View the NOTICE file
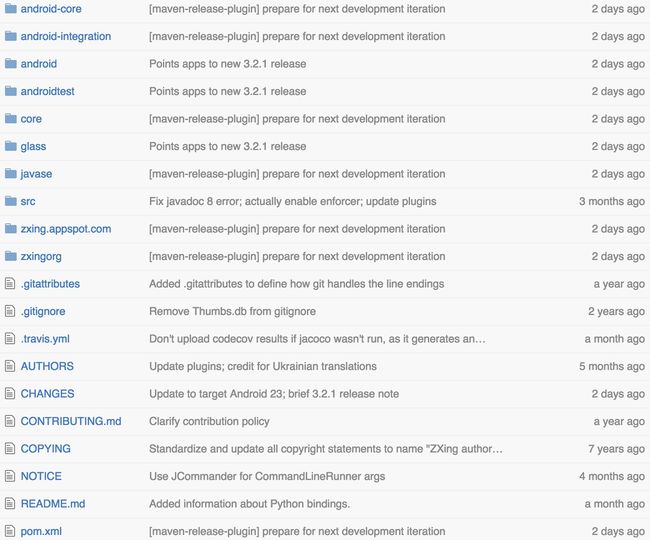Image resolution: width=650 pixels, height=540 pixels. pos(41,476)
